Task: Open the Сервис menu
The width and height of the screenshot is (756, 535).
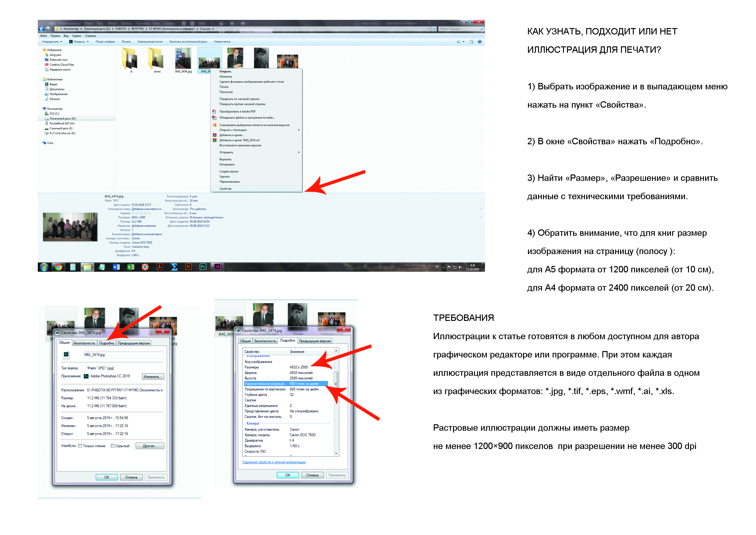Action: point(77,36)
